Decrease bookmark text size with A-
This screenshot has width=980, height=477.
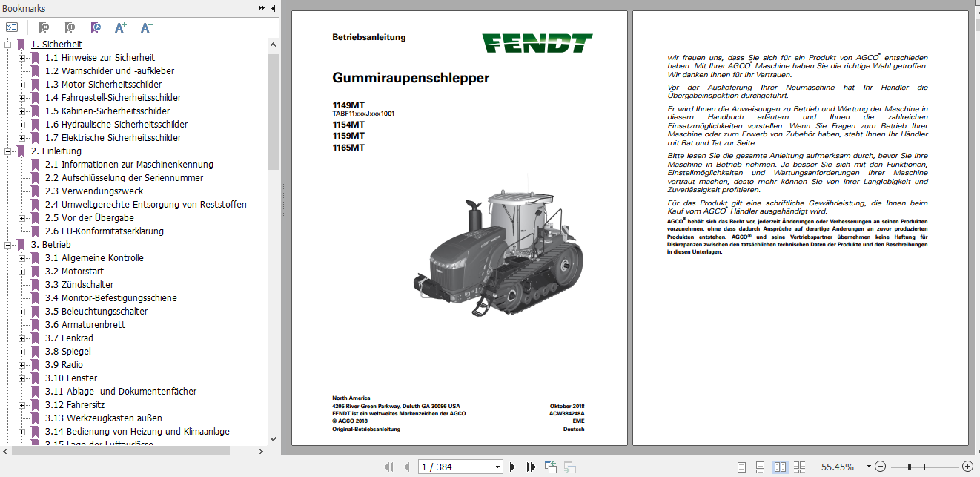[146, 27]
